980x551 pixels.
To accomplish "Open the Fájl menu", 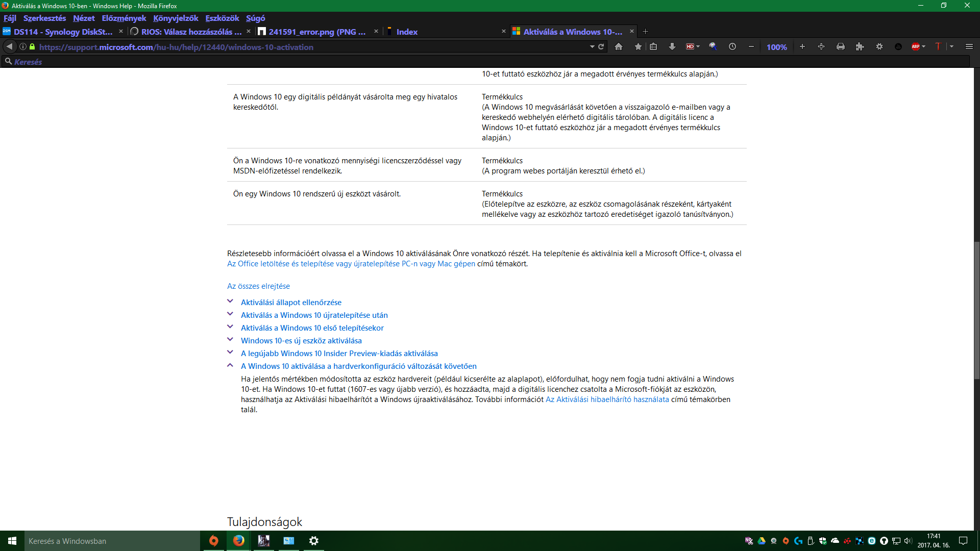I will coord(10,18).
